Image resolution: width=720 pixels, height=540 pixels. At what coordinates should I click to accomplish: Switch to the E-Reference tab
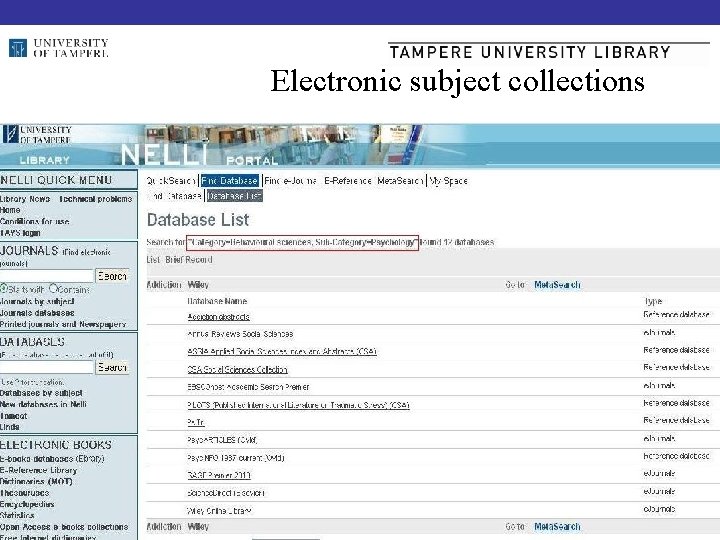[x=348, y=180]
